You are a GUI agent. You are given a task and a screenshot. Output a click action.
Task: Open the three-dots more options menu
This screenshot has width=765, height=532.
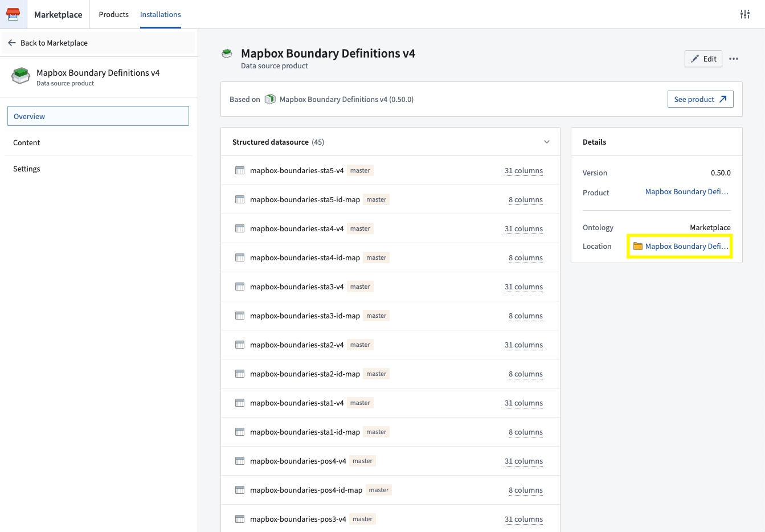tap(734, 59)
